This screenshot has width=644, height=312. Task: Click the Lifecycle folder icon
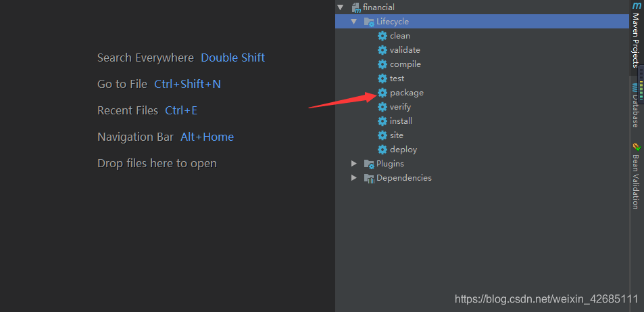369,22
